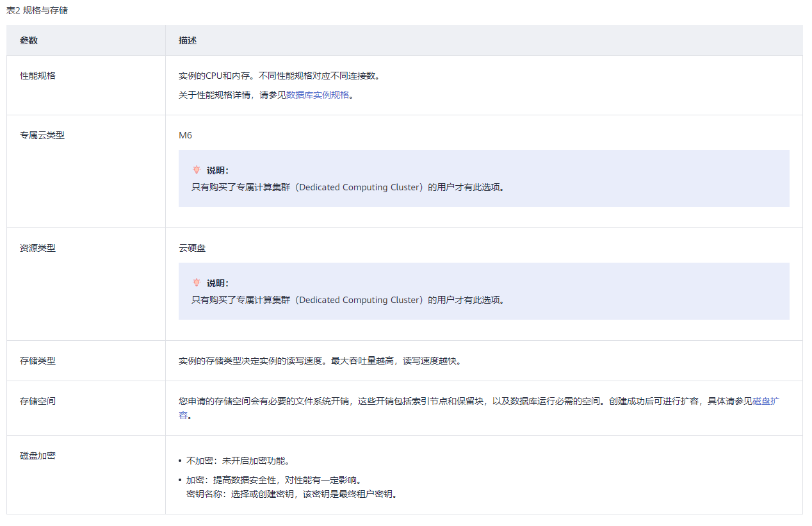
Task: Click the M6 value text
Action: click(185, 135)
